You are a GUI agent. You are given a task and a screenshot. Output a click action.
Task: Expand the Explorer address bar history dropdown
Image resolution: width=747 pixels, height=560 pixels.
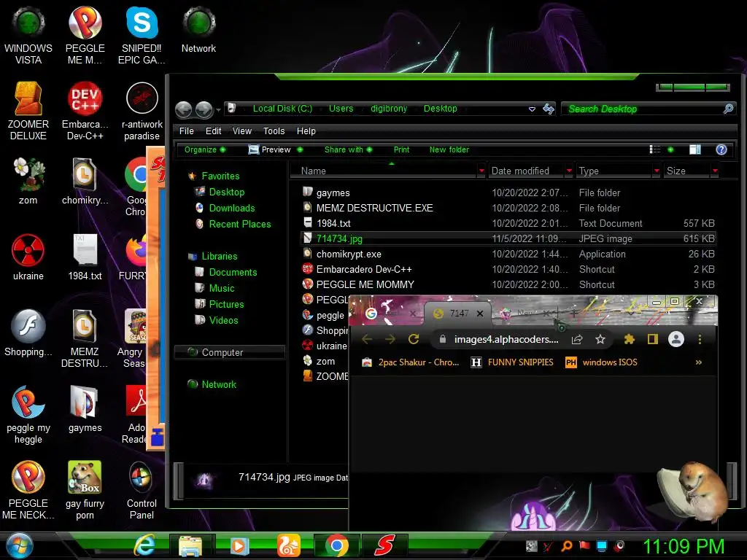(532, 109)
